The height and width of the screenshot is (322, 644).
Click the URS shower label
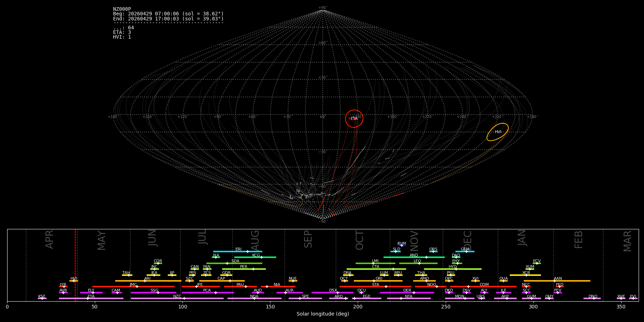pyautogui.click(x=480, y=297)
